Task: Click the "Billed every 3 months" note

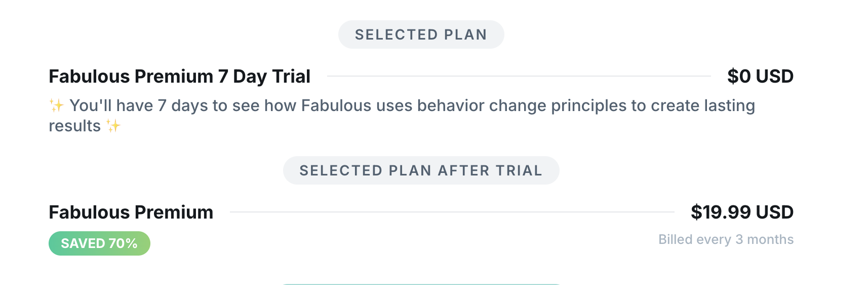Action: pyautogui.click(x=726, y=239)
